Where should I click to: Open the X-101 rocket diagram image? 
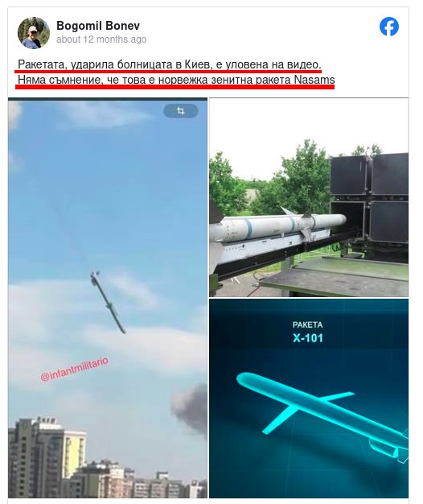(x=309, y=399)
